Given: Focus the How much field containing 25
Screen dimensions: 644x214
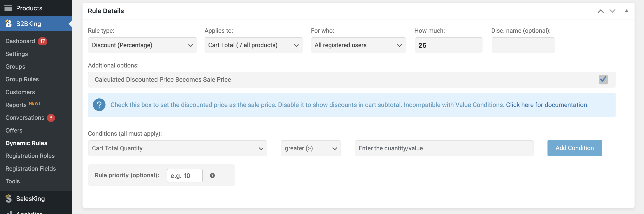Looking at the screenshot, I should (448, 45).
